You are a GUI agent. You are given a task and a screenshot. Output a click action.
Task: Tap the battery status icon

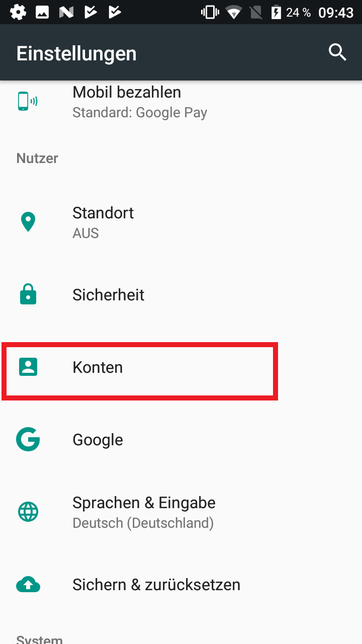coord(276,12)
